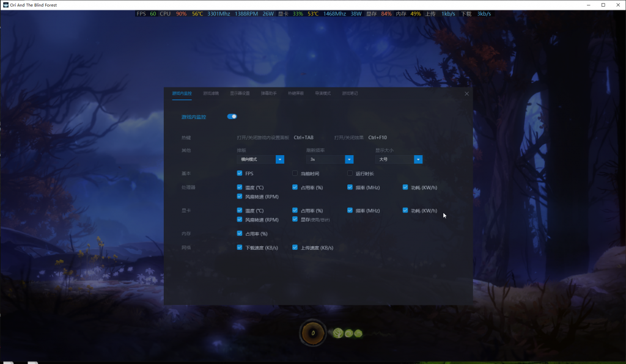
Task: Go to the 游戏笔记 tab
Action: coord(350,93)
